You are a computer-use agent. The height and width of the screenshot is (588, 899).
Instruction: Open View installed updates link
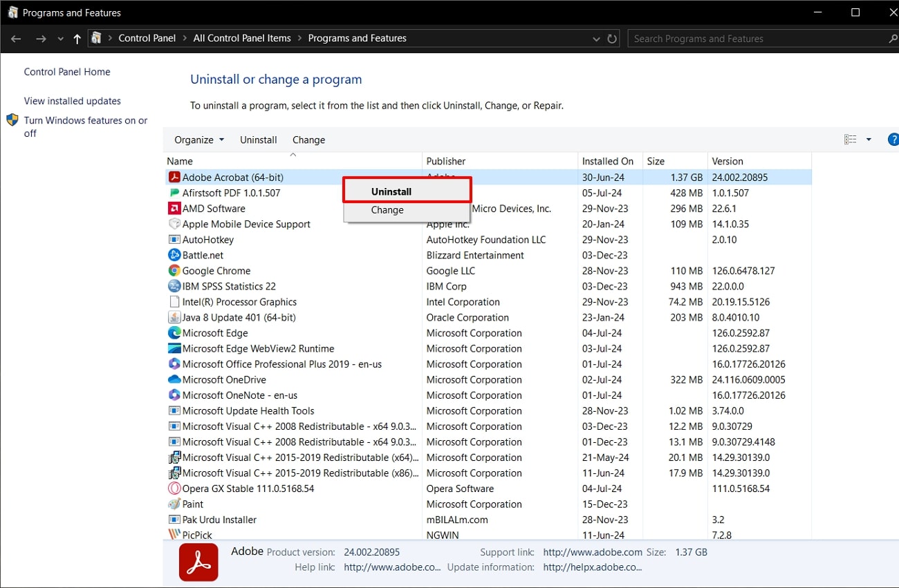coord(73,101)
